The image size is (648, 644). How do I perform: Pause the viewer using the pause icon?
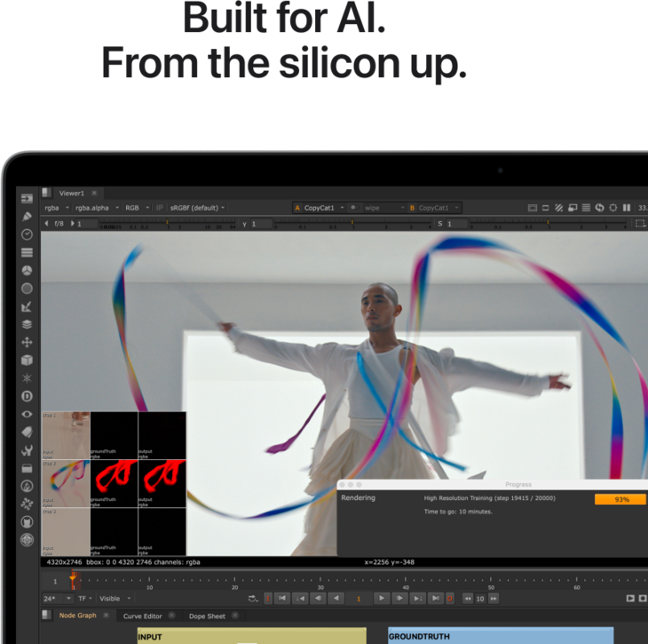pos(627,208)
